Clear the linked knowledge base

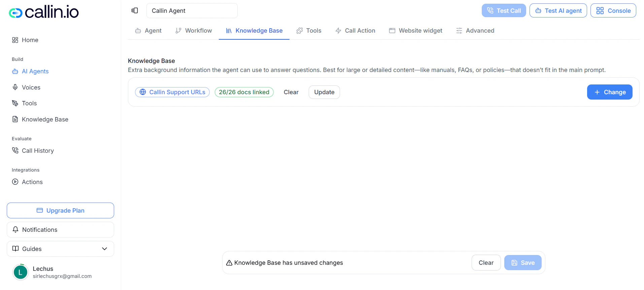point(291,92)
